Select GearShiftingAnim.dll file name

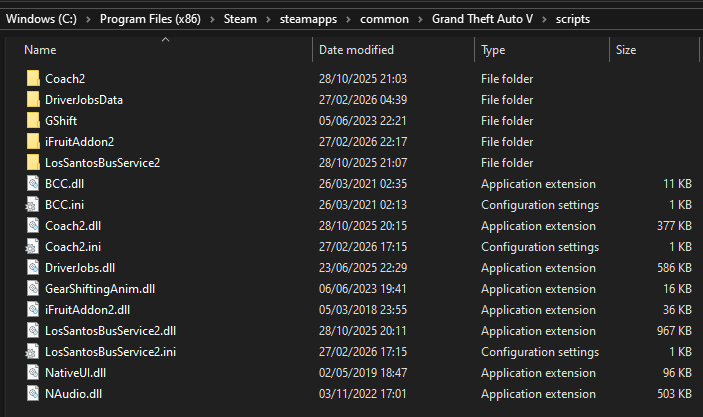(x=100, y=289)
